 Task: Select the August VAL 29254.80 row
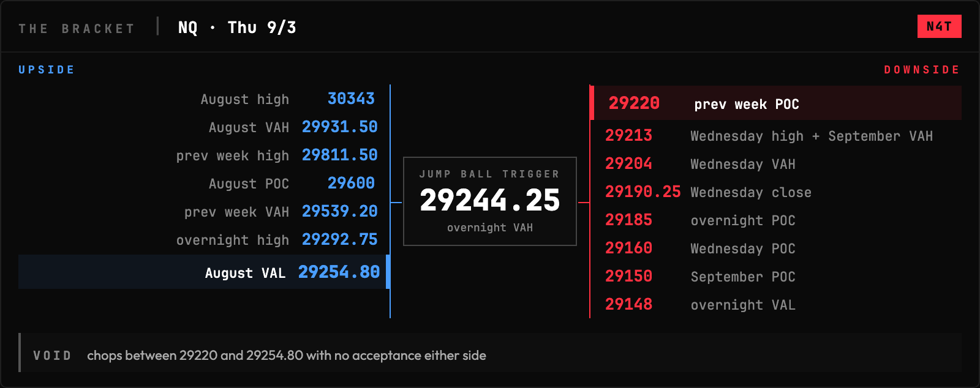click(204, 272)
